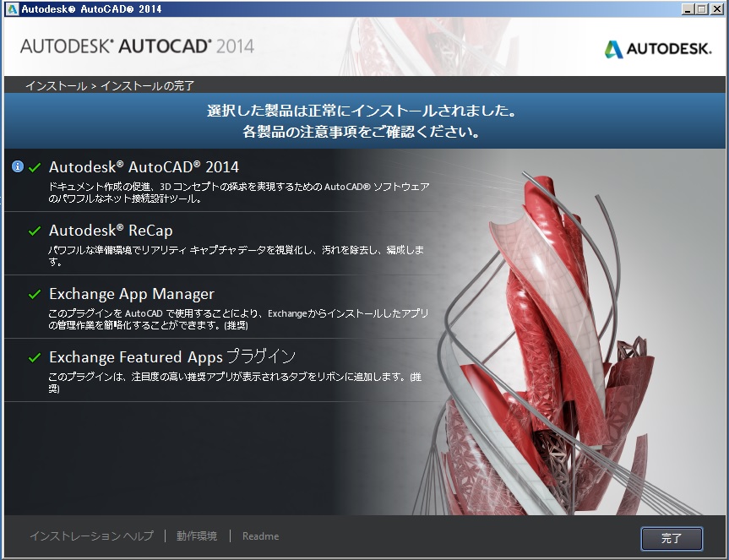The image size is (729, 560).
Task: Click the green checkmark next to Exchange App Manager
Action: 35,294
